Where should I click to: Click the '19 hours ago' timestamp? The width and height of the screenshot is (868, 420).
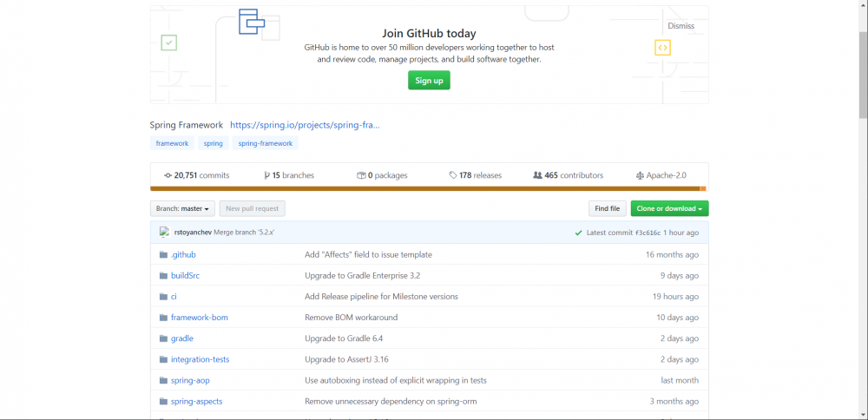tap(675, 297)
